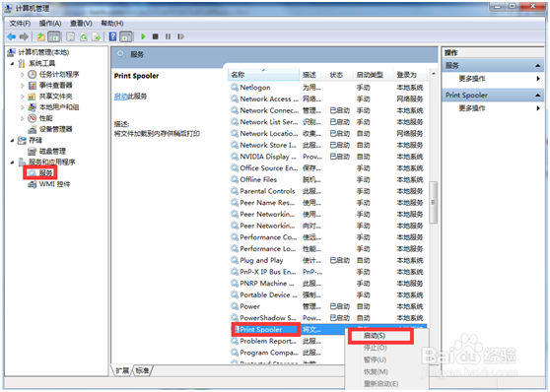Sort by the 名称 column header
The image size is (550, 392).
pyautogui.click(x=263, y=75)
